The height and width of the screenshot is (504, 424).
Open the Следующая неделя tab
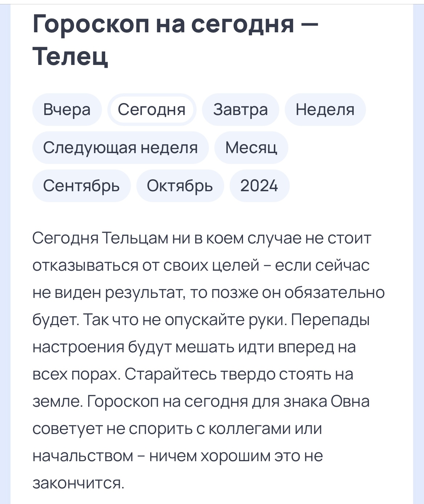coord(120,148)
